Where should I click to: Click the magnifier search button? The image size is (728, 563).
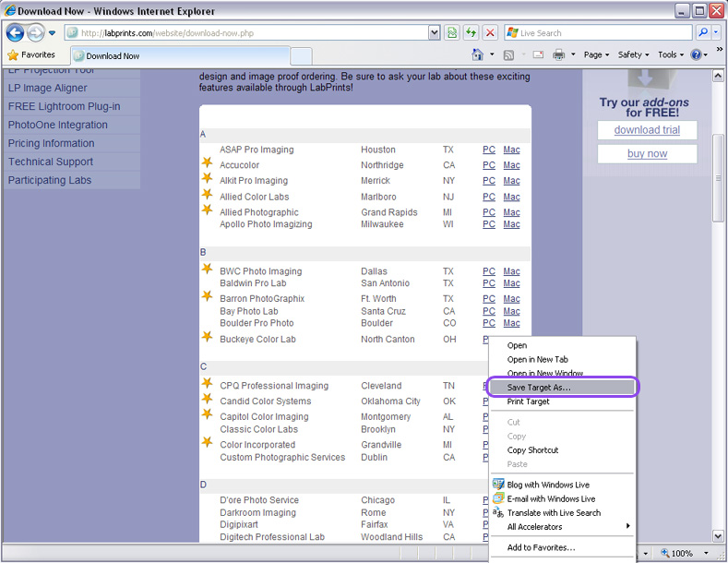(703, 33)
